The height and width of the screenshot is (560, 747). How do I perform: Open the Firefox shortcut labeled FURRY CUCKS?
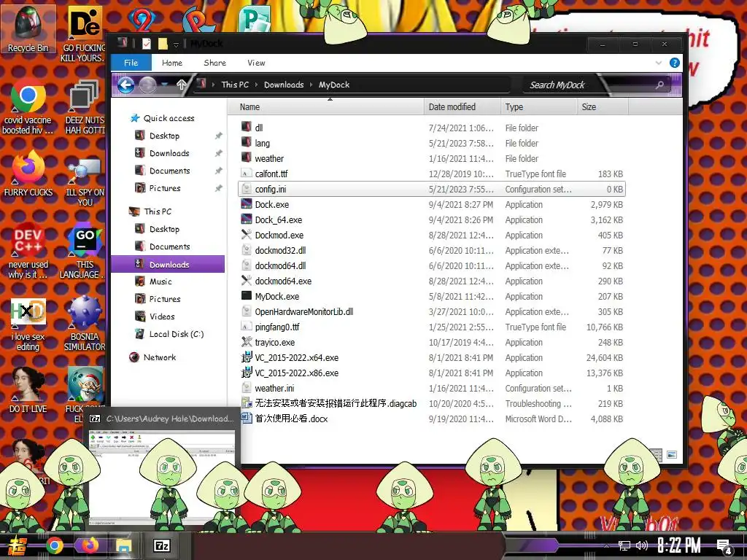pos(28,174)
